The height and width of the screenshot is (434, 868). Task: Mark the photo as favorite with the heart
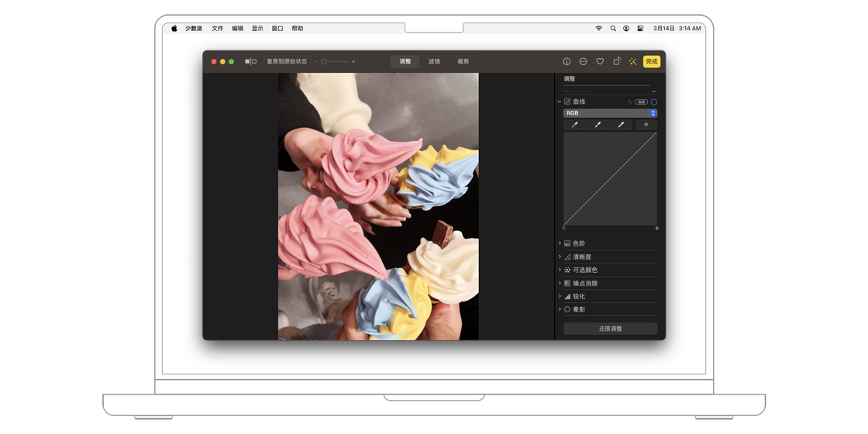tap(600, 61)
